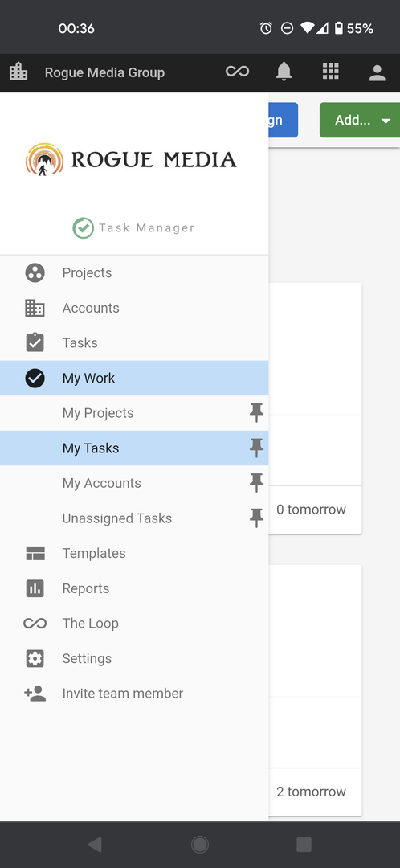Image resolution: width=400 pixels, height=868 pixels.
Task: Click the Projects icon in sidebar
Action: tap(35, 273)
